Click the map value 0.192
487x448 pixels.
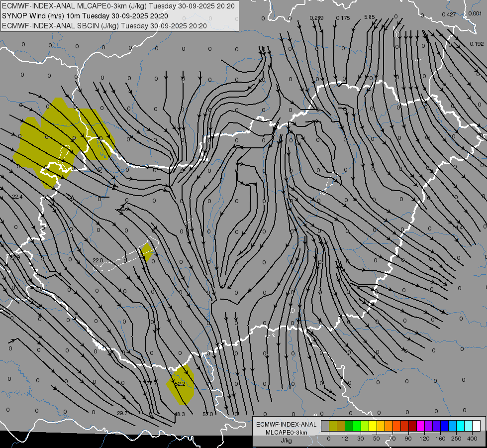[477, 44]
